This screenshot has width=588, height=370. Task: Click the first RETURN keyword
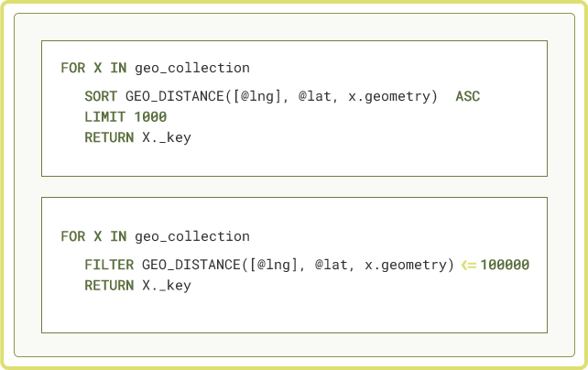tap(109, 137)
